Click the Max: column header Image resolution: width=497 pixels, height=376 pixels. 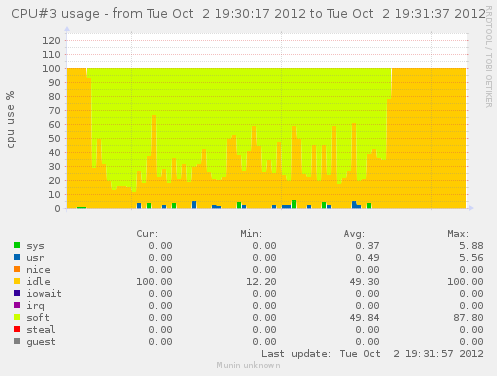pos(458,234)
